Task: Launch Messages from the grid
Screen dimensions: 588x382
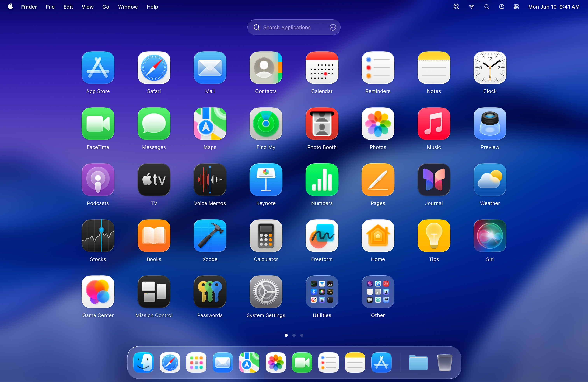Action: 154,124
